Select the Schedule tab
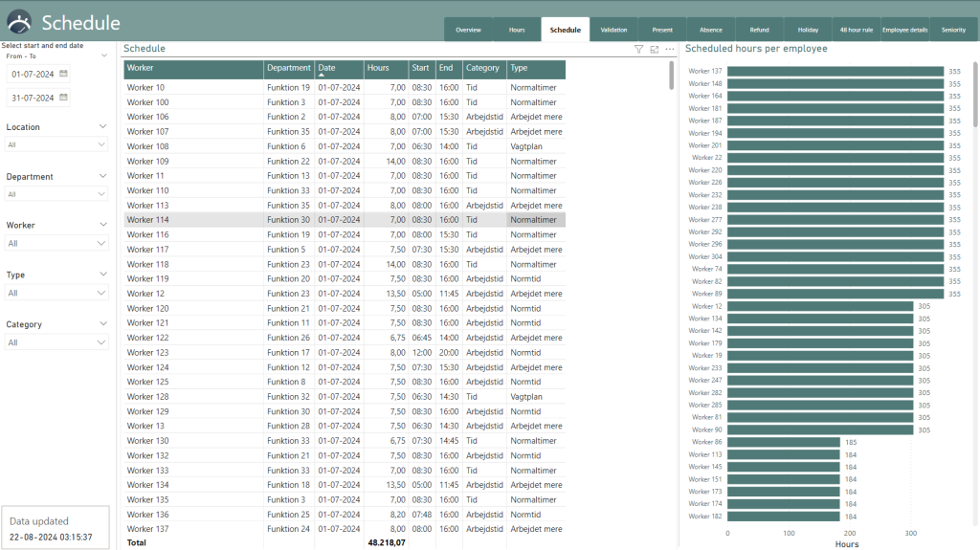980x550 pixels. [565, 30]
